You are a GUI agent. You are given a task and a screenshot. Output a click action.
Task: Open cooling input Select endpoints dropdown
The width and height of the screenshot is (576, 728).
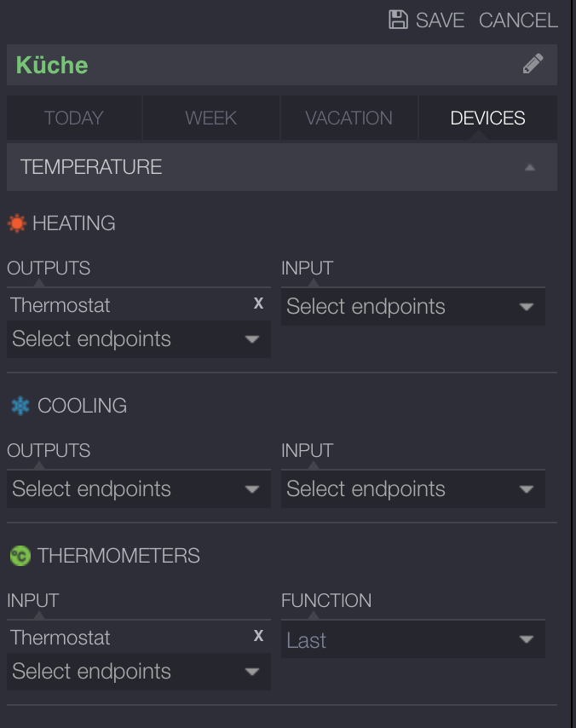click(x=412, y=489)
